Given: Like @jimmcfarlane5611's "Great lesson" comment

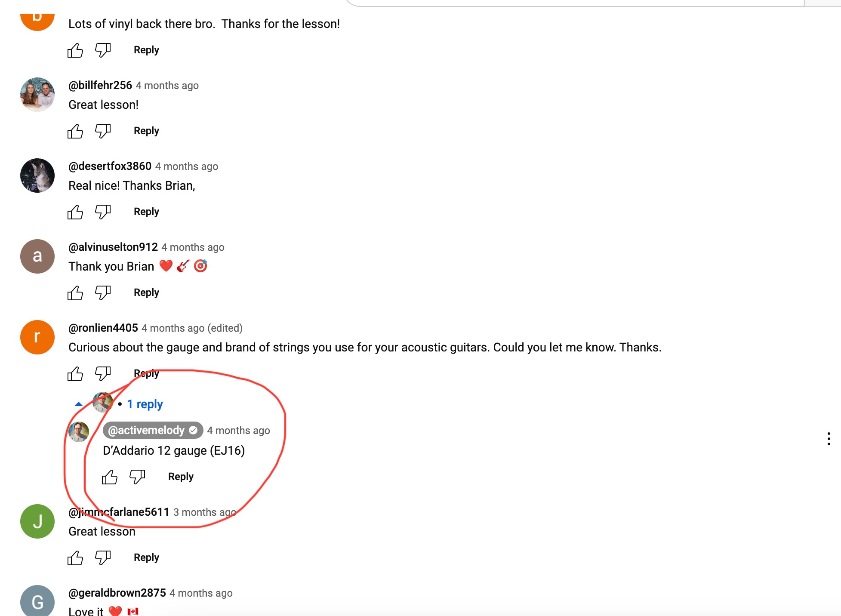Looking at the screenshot, I should pos(75,558).
